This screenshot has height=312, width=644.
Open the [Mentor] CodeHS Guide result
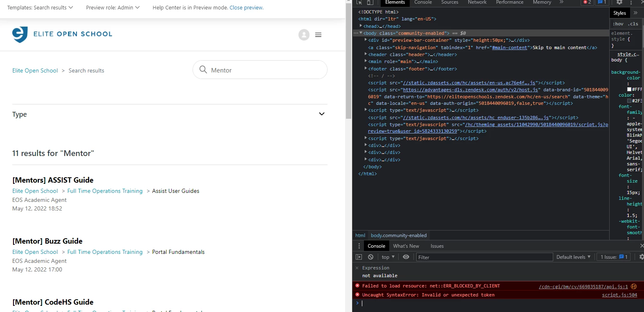[x=53, y=302]
